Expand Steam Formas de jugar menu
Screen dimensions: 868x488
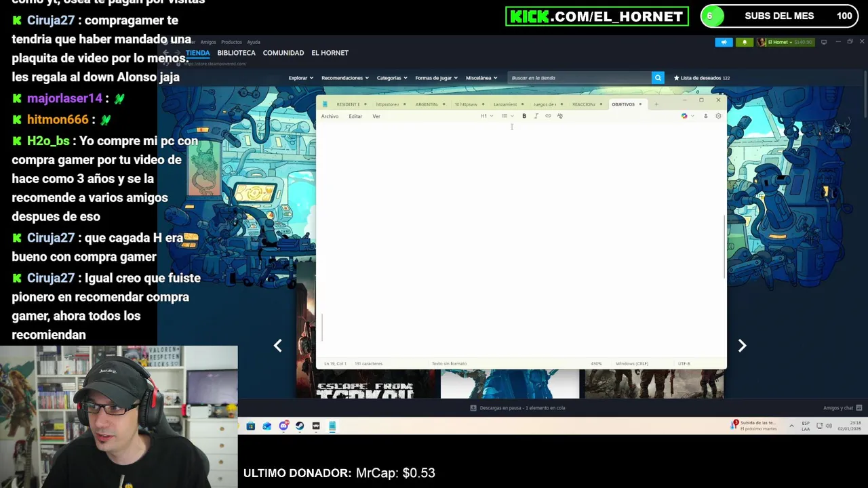[436, 78]
